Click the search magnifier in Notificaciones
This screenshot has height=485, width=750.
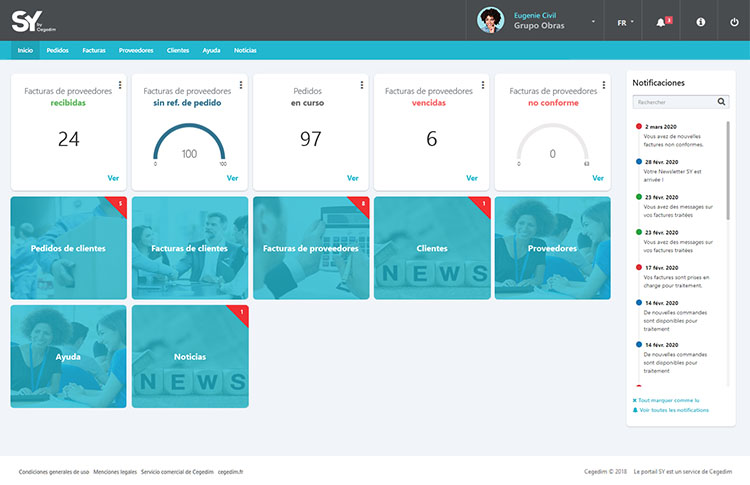[x=722, y=101]
